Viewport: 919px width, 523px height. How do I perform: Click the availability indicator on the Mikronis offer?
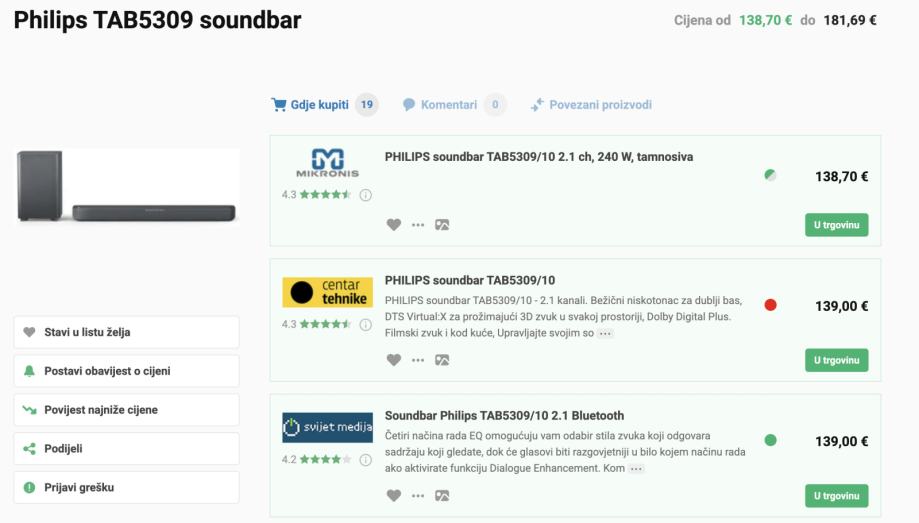click(770, 175)
